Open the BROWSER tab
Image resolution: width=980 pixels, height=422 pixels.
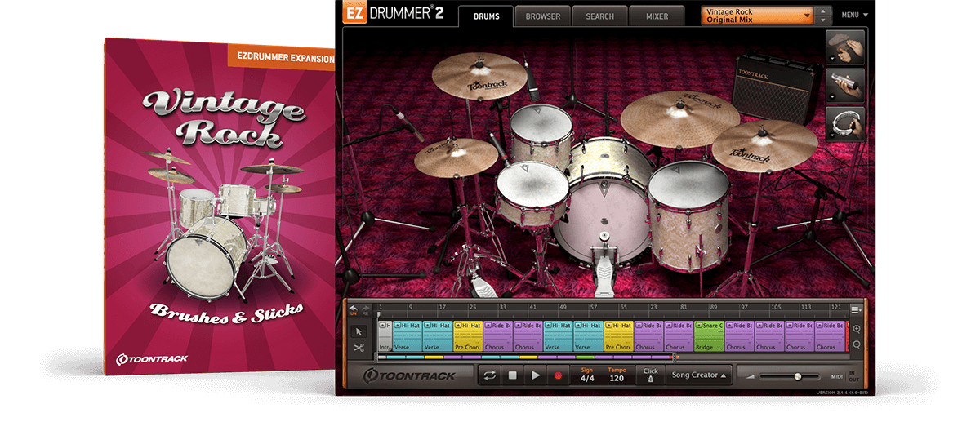[543, 16]
